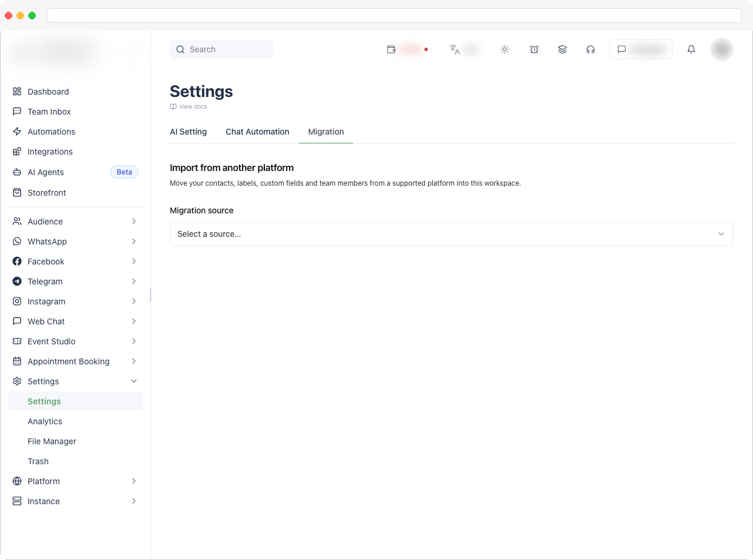
Task: Toggle the light theme sun icon
Action: (505, 49)
